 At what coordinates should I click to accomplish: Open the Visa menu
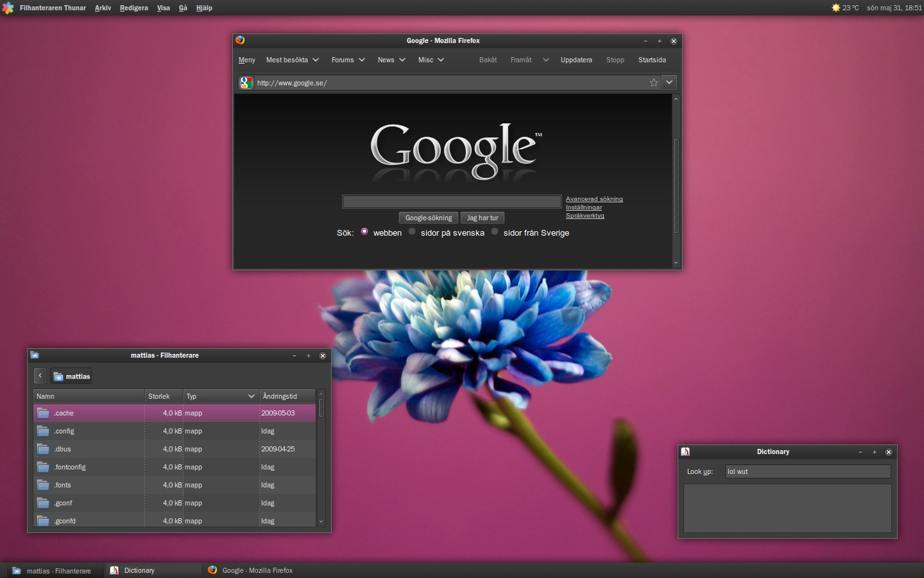coord(164,8)
